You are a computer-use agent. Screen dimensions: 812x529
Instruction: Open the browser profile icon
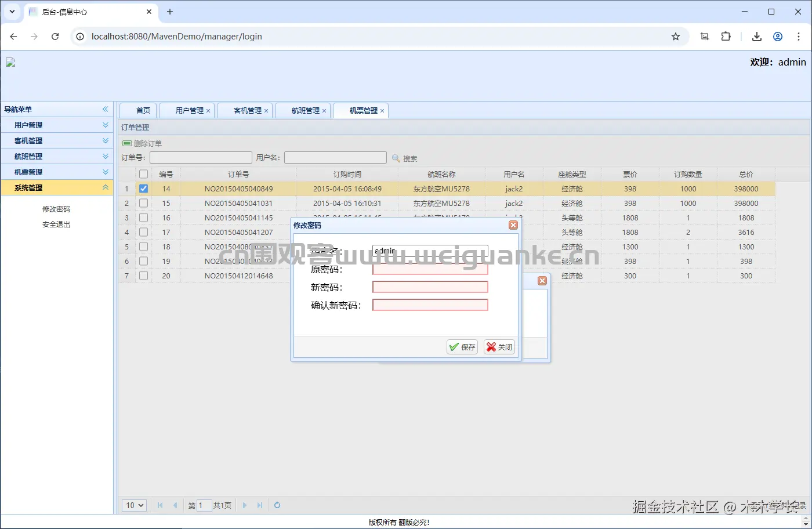click(778, 37)
